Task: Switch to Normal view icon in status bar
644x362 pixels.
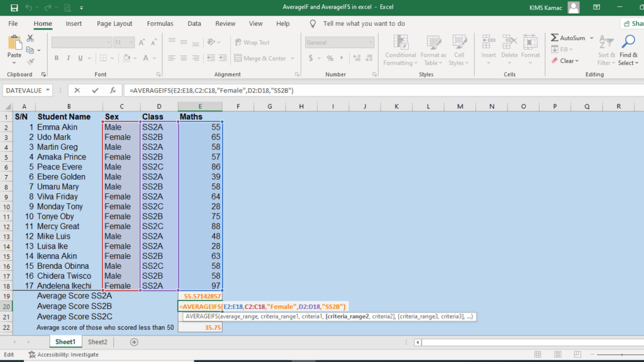Action: (x=538, y=354)
